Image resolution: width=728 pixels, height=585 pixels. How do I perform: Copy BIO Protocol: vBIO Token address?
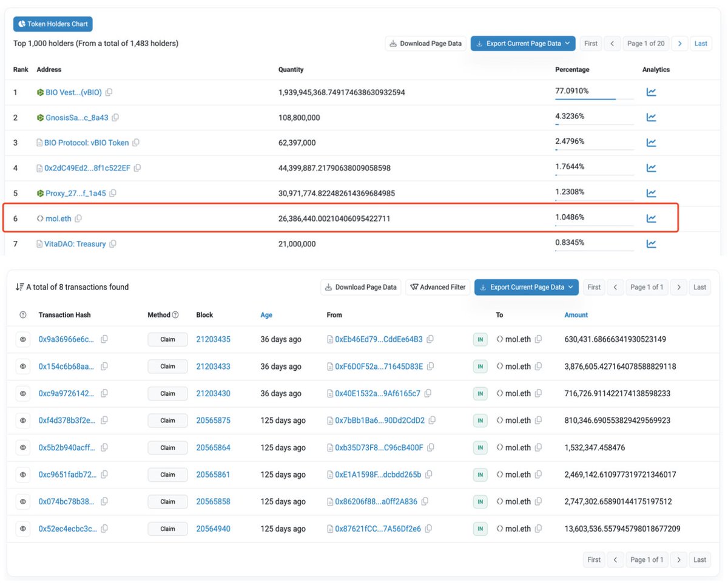click(x=136, y=143)
